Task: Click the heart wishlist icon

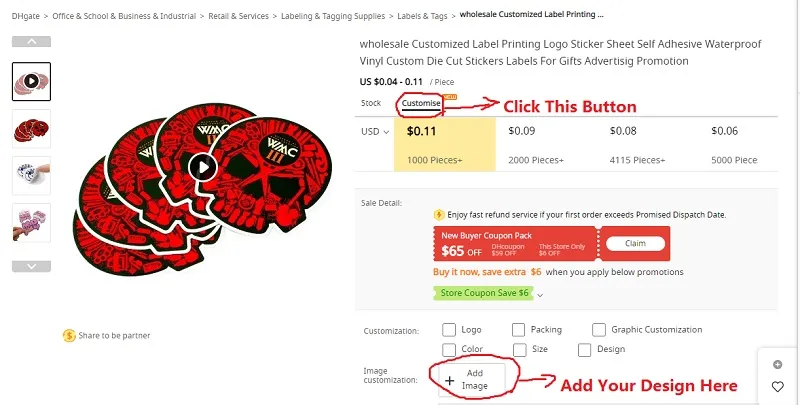Action: tap(778, 387)
